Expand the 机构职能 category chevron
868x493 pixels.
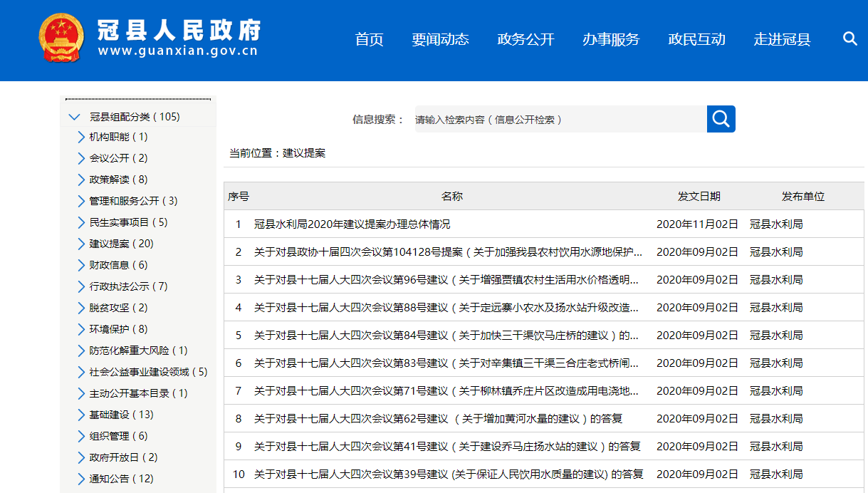81,137
